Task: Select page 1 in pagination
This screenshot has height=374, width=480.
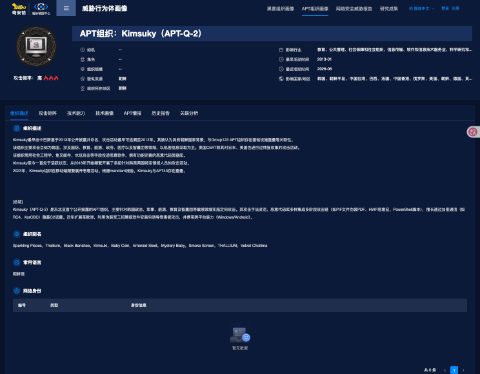Action: click(x=454, y=370)
